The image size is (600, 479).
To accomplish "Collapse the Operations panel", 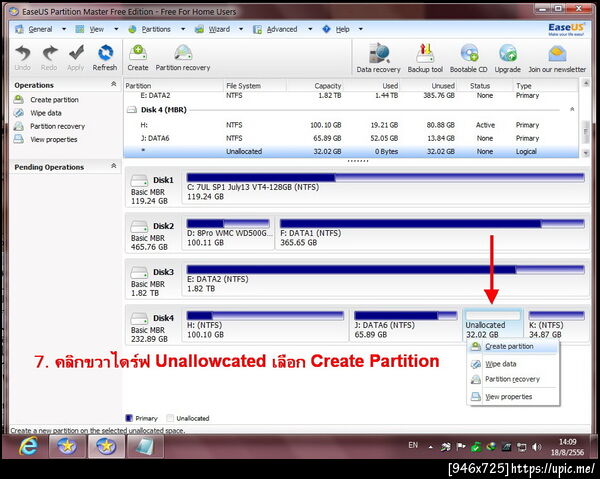I will coord(114,84).
